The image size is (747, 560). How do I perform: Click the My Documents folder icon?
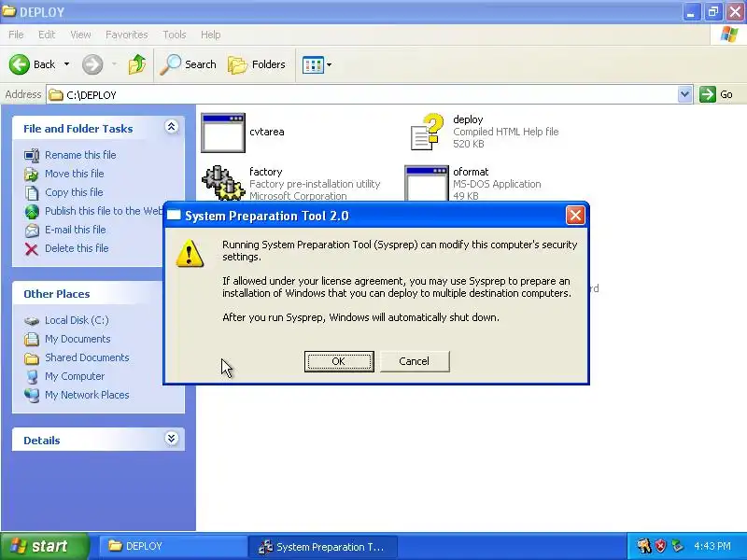point(32,339)
